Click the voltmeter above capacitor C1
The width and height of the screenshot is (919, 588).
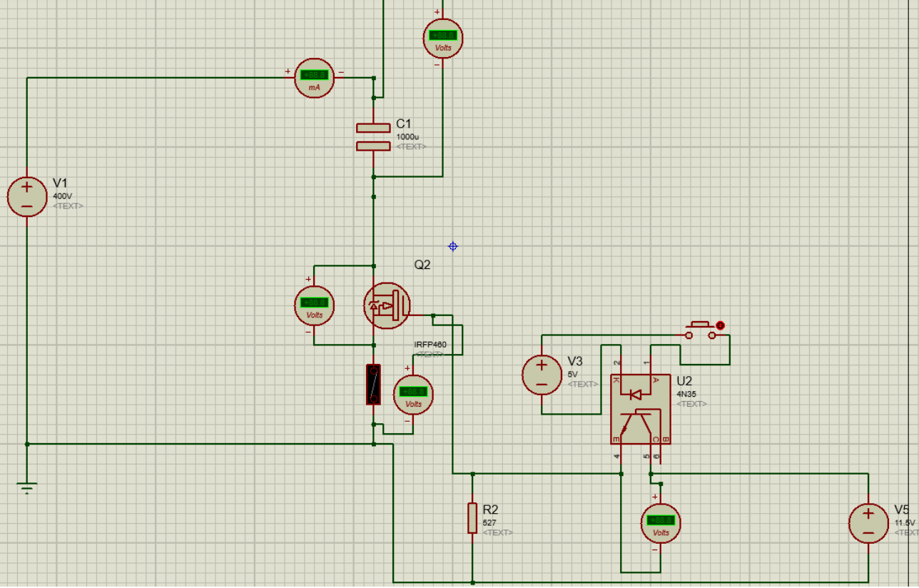pos(443,38)
